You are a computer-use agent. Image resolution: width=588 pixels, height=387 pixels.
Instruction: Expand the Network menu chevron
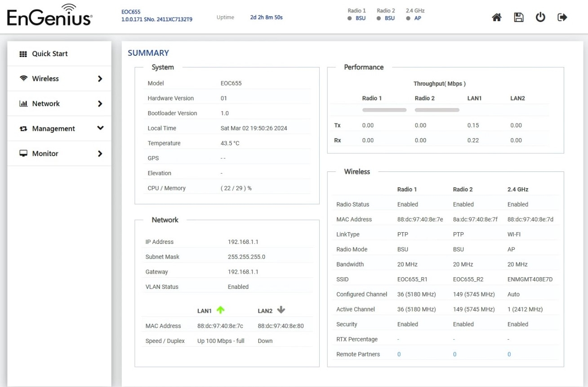(x=100, y=103)
